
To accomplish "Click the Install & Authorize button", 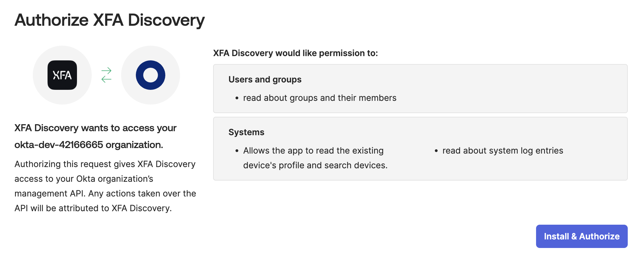I will 581,236.
